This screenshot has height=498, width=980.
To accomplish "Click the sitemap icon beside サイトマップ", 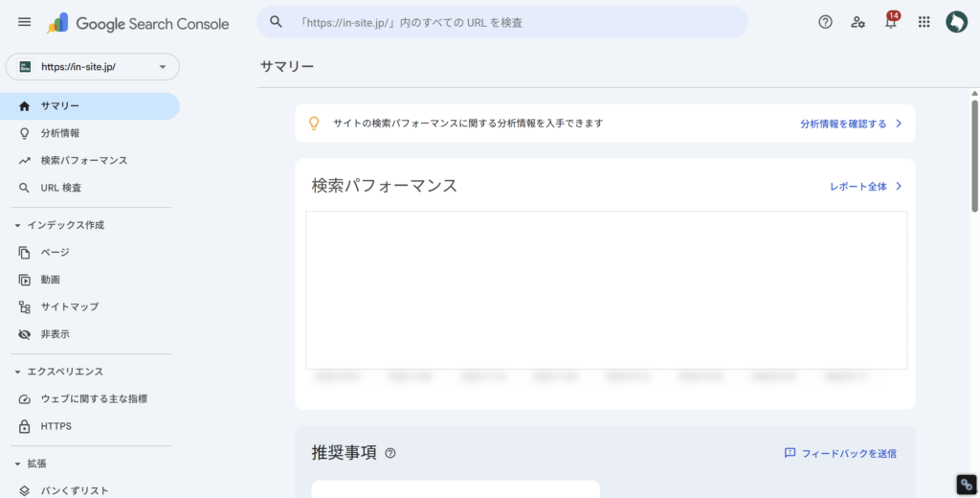I will click(x=24, y=307).
